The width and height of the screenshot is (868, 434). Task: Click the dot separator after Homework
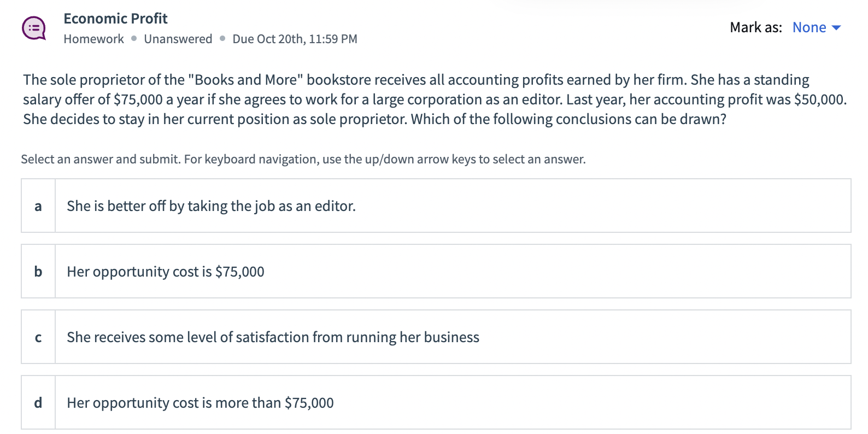coord(134,38)
